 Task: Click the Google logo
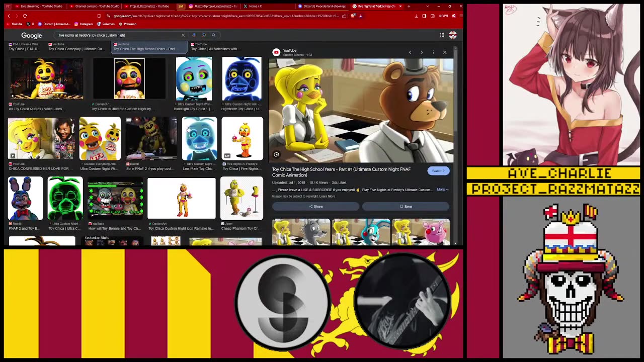(31, 35)
